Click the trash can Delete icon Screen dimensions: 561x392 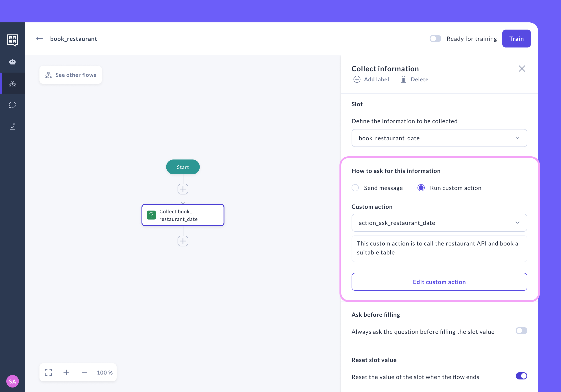coord(403,79)
